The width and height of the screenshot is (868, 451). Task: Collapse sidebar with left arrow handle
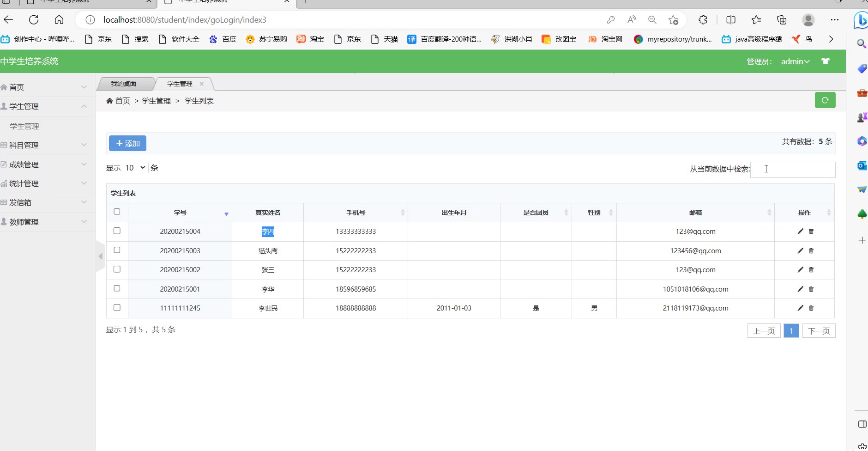click(x=100, y=256)
